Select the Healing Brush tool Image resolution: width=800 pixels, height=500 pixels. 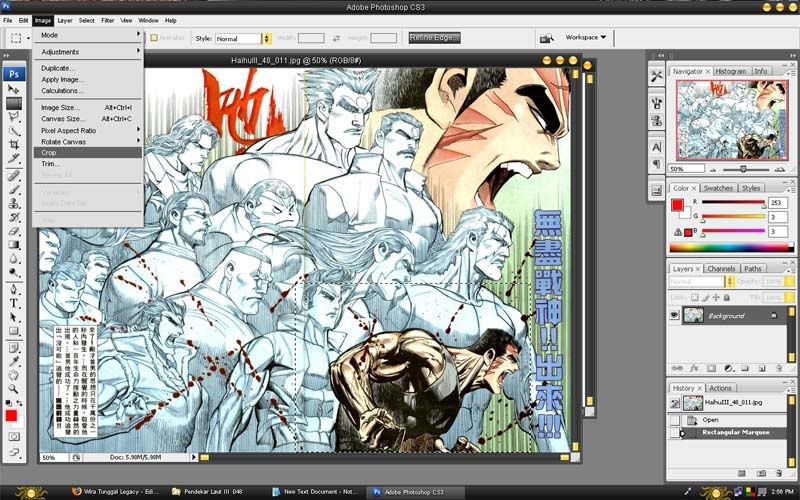(x=14, y=176)
